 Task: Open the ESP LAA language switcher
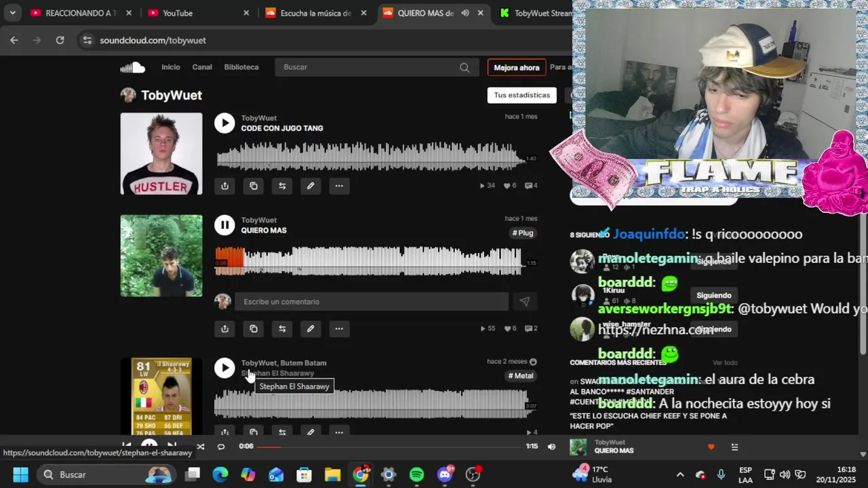click(x=745, y=474)
